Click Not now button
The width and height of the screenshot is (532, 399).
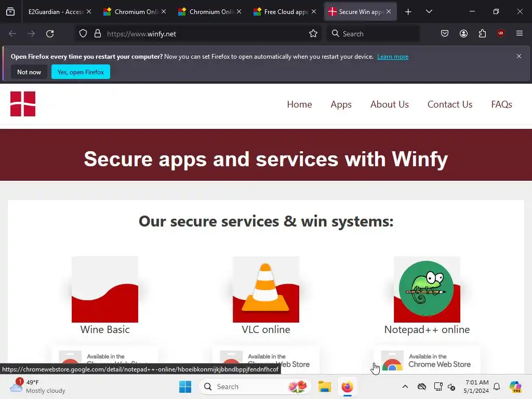29,72
